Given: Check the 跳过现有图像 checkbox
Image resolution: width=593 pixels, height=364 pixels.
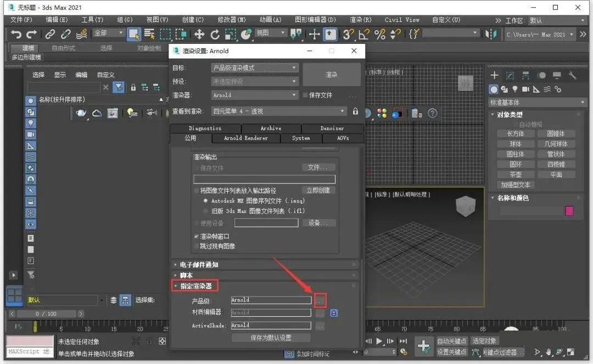Looking at the screenshot, I should (196, 246).
